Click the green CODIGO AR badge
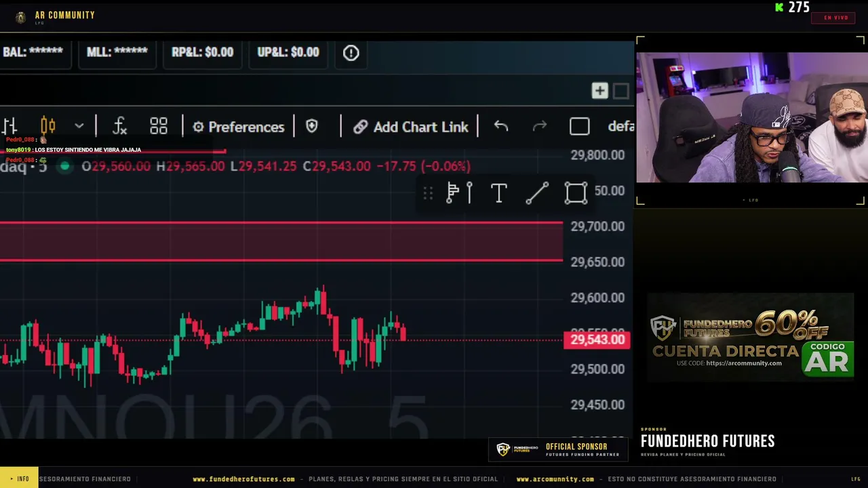Image resolution: width=868 pixels, height=488 pixels. [x=828, y=359]
